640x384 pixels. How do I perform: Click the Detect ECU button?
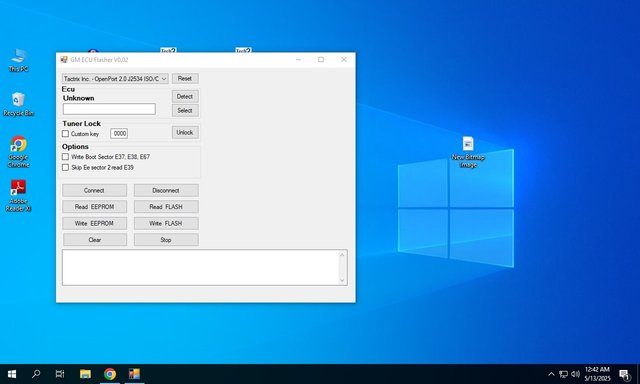(x=185, y=96)
